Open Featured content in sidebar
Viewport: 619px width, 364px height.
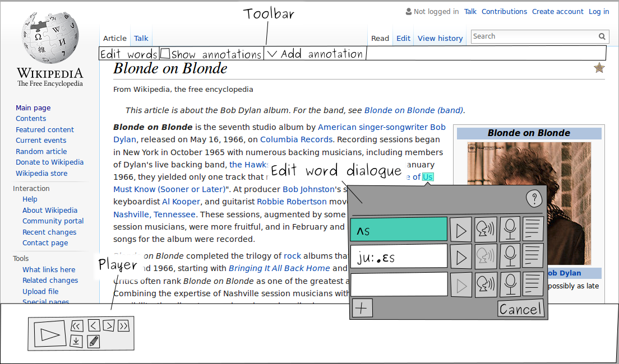coord(45,129)
